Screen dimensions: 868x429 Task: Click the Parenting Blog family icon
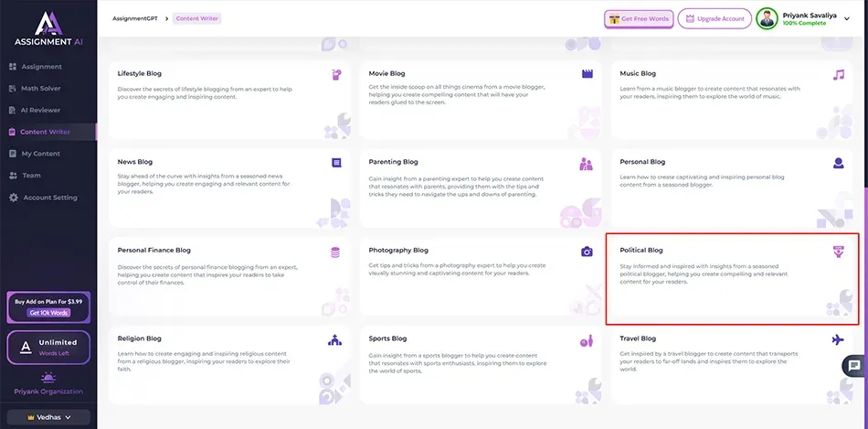(x=587, y=164)
